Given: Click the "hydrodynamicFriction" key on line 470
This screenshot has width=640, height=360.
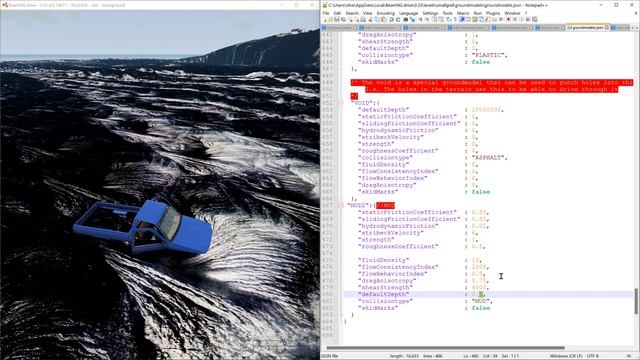Looking at the screenshot, I should click(x=398, y=226).
